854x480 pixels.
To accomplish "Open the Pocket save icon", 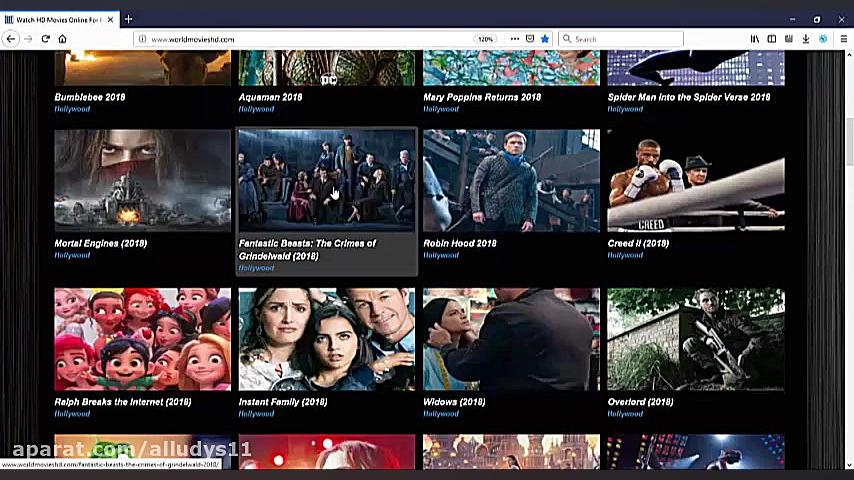I will pyautogui.click(x=530, y=39).
